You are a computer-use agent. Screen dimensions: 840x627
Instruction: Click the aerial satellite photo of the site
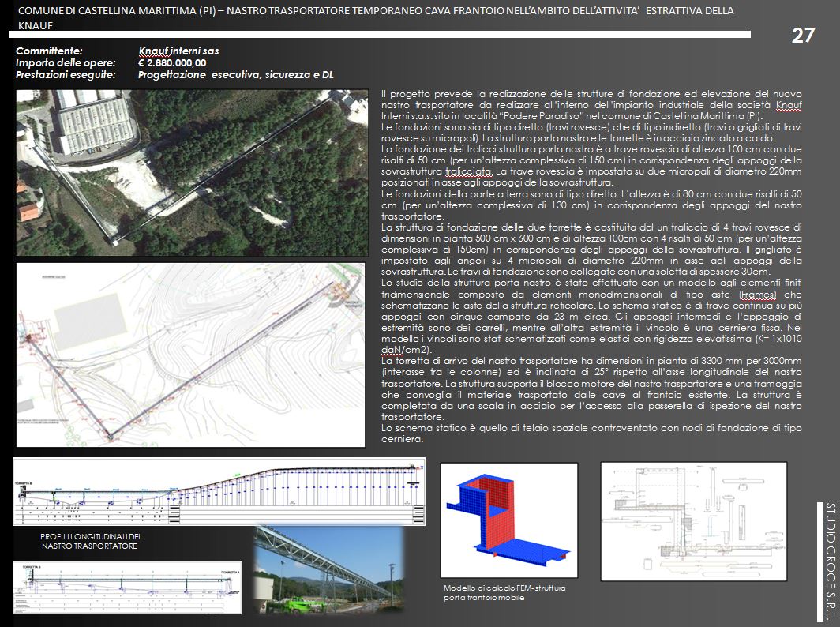(x=193, y=173)
